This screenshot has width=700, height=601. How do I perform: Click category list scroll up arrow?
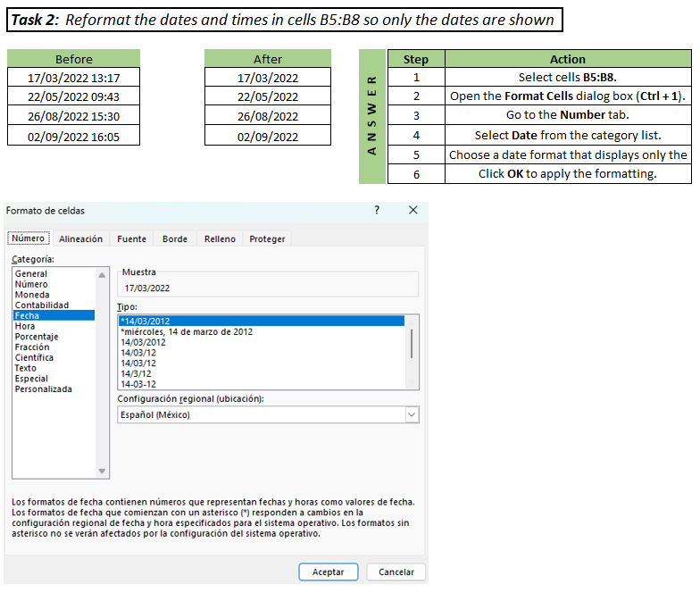pyautogui.click(x=102, y=275)
